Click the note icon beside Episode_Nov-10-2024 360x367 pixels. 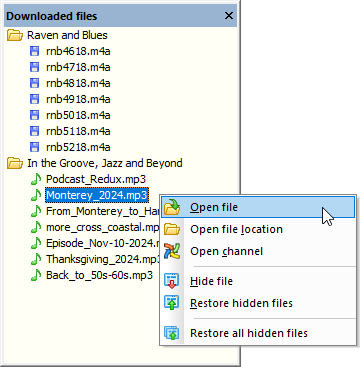(x=35, y=243)
